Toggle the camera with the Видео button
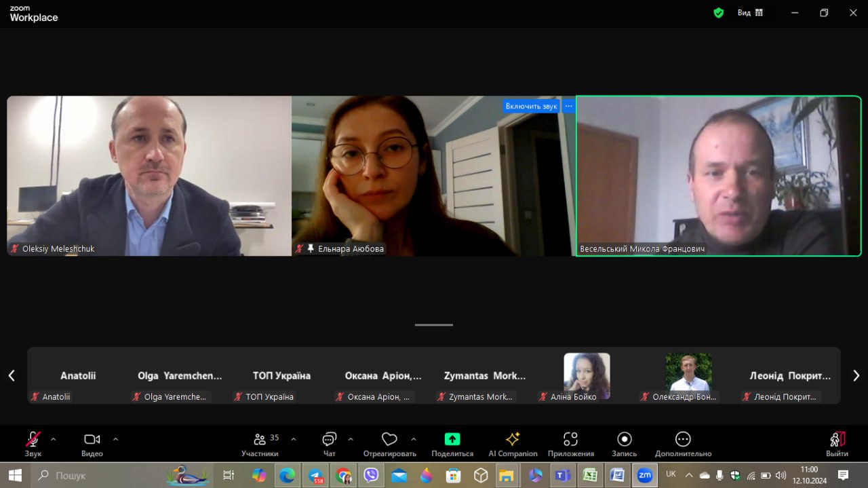Viewport: 868px width, 488px height. click(x=92, y=444)
